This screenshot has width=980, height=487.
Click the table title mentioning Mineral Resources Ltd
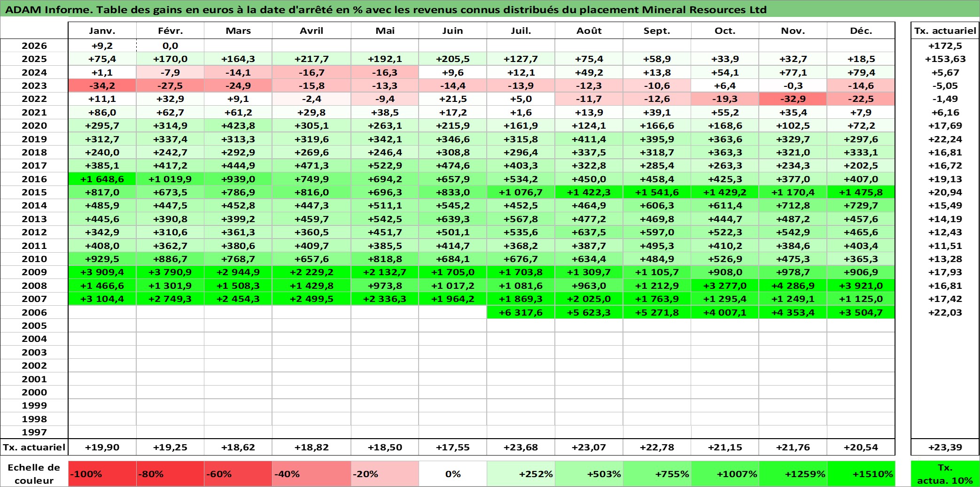(386, 9)
